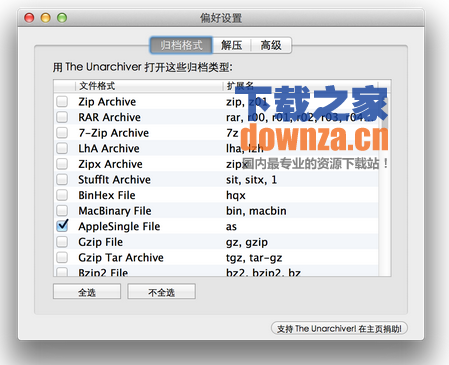Screen dimensions: 449x365
Task: Select the MacBinary File row text
Action: [115, 211]
